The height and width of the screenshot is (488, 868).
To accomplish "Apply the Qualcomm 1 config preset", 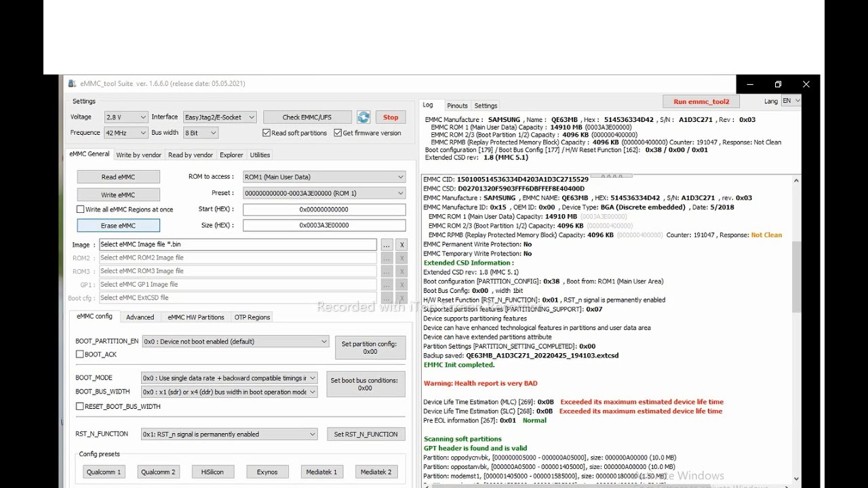I will 103,472.
